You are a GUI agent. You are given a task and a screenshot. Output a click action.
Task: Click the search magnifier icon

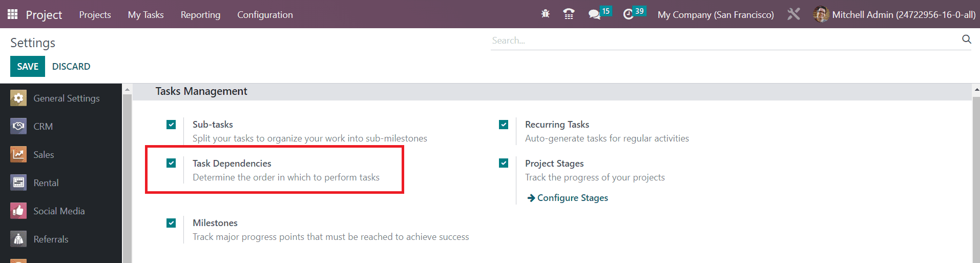967,39
